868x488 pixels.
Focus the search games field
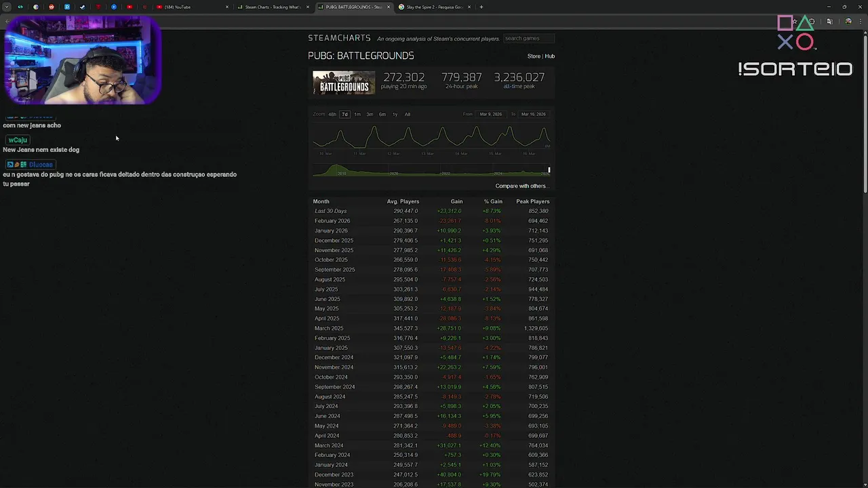coord(529,39)
